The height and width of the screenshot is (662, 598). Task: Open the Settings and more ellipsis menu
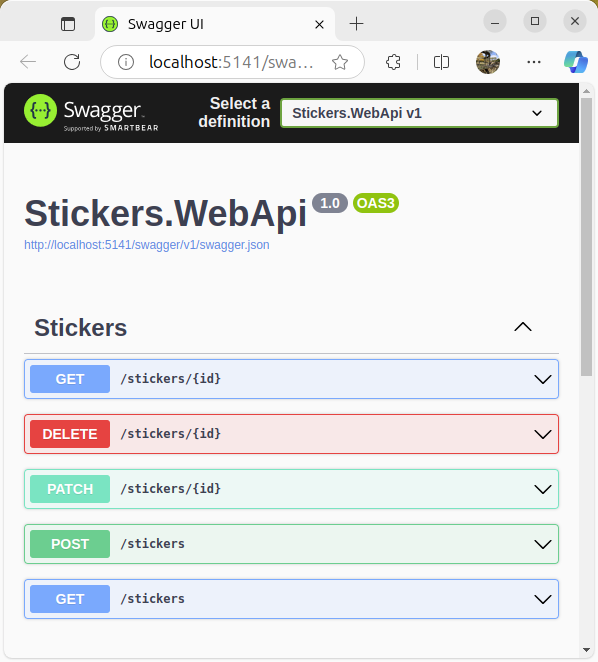[x=534, y=62]
